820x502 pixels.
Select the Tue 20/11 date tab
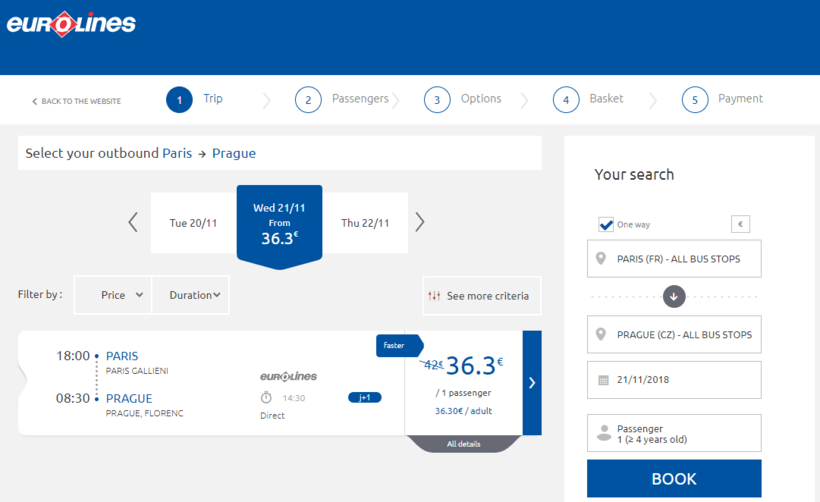click(x=193, y=223)
